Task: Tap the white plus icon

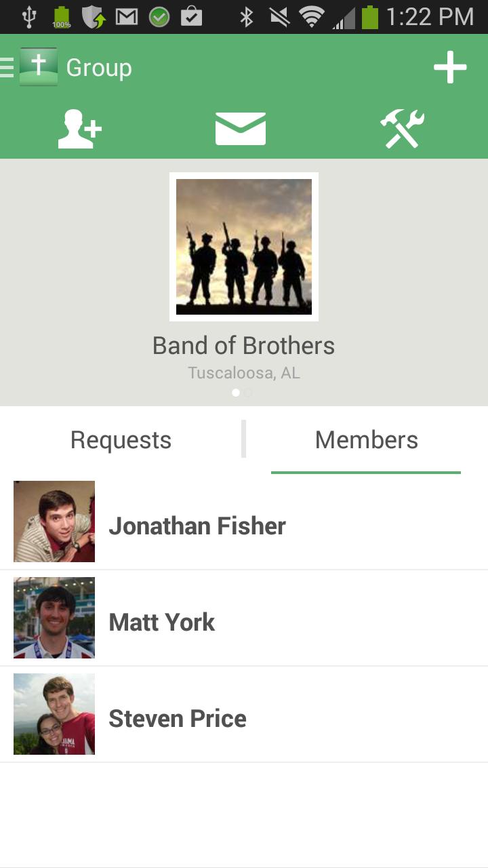Action: point(450,68)
